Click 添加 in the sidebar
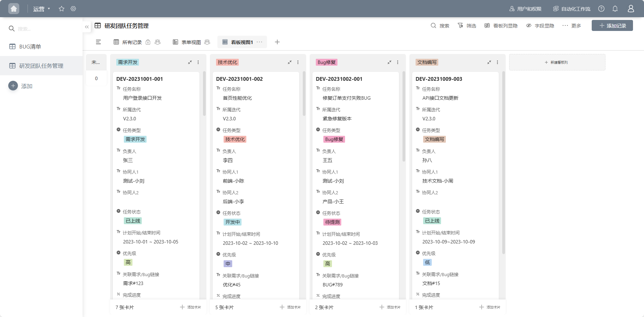 [x=20, y=86]
